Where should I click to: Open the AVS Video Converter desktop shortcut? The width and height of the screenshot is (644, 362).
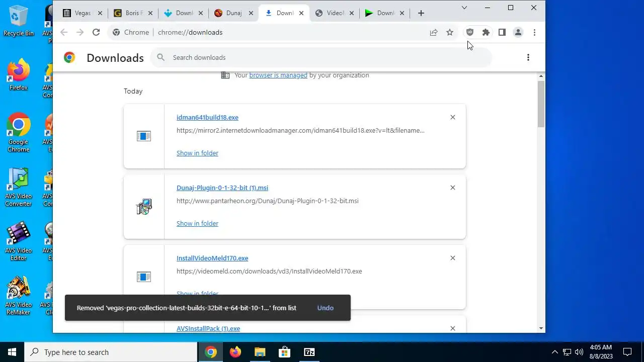point(19,188)
